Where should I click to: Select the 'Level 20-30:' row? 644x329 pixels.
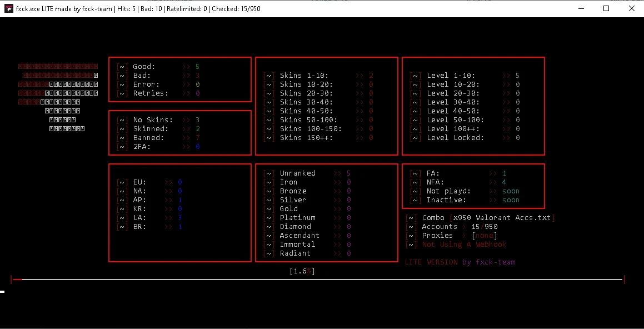(x=465, y=93)
